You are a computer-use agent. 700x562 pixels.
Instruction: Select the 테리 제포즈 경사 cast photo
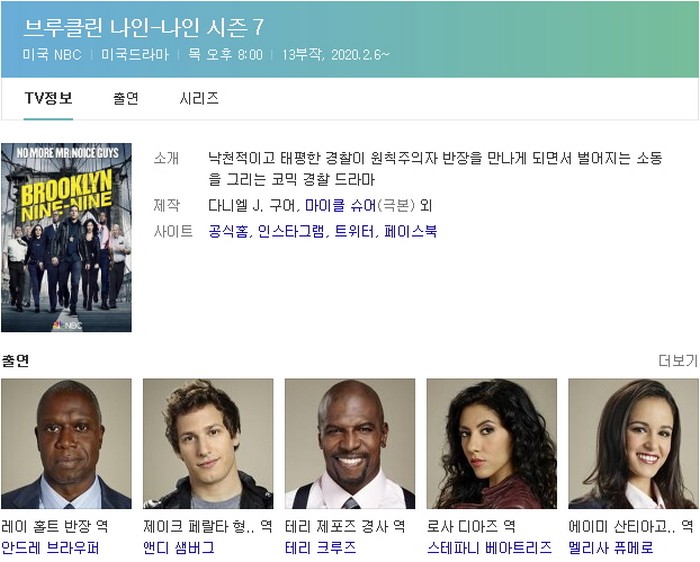coord(350,444)
